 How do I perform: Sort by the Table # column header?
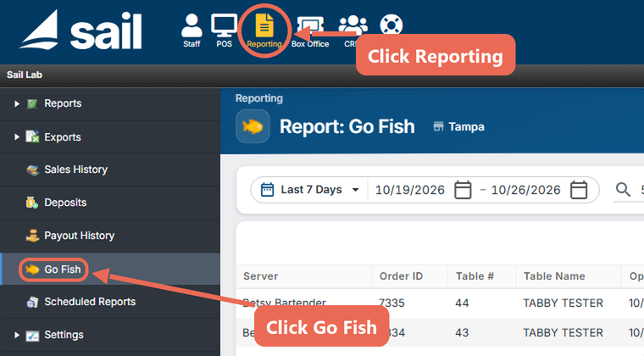475,276
